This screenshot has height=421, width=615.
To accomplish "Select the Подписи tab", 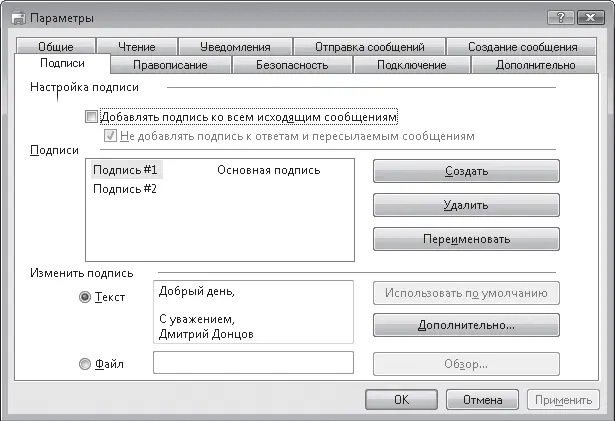I will (62, 63).
